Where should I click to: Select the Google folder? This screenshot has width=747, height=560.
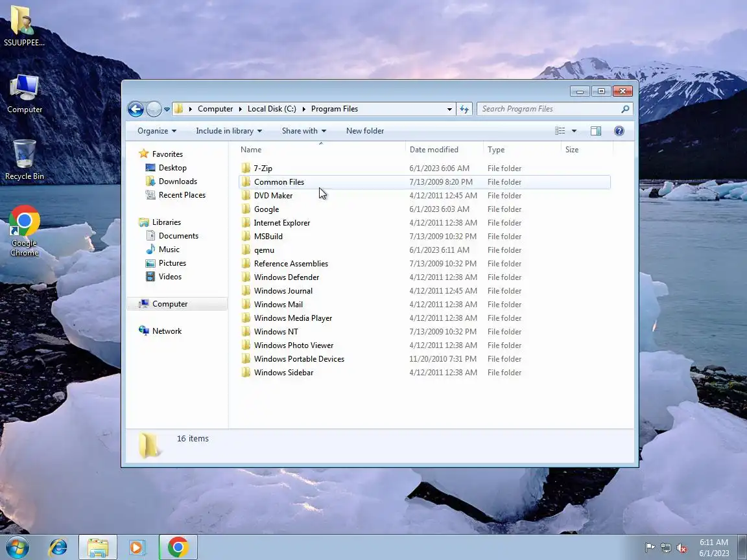pyautogui.click(x=267, y=209)
